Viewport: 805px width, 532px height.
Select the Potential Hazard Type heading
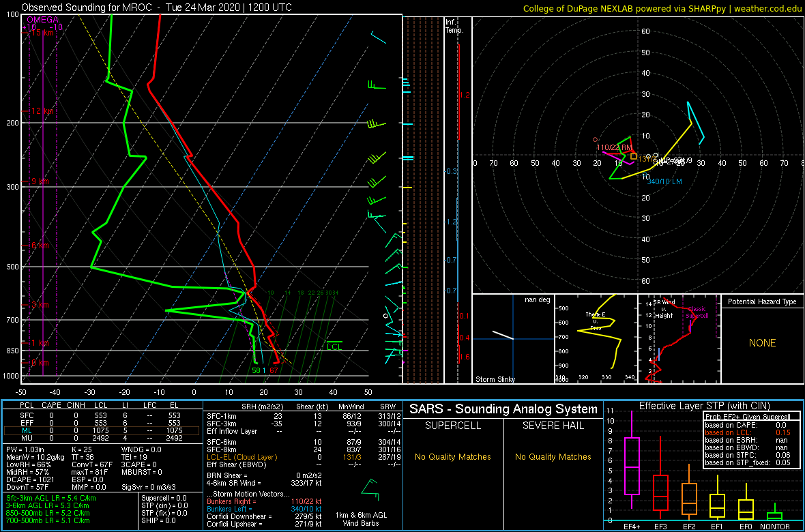coord(761,302)
